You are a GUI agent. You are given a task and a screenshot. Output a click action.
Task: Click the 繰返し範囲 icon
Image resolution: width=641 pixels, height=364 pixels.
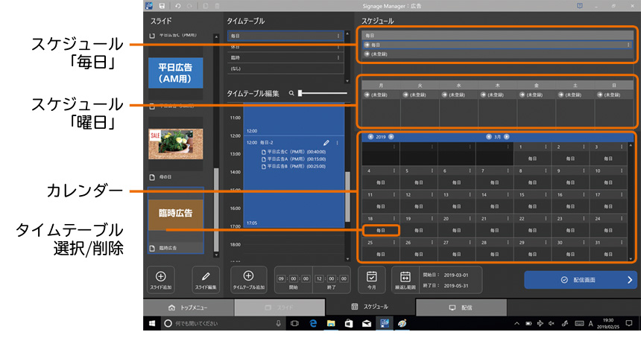[405, 275]
